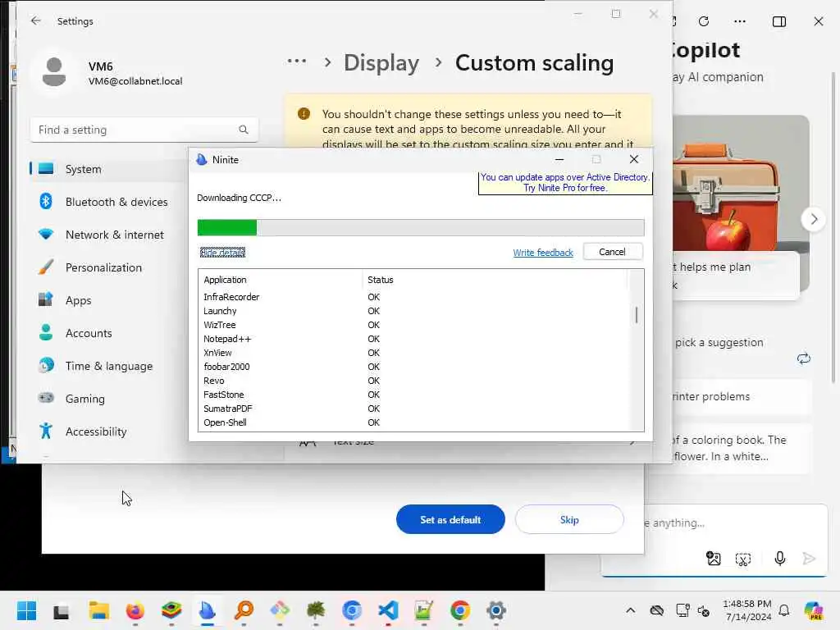Open Accounts settings category

[x=107, y=333]
